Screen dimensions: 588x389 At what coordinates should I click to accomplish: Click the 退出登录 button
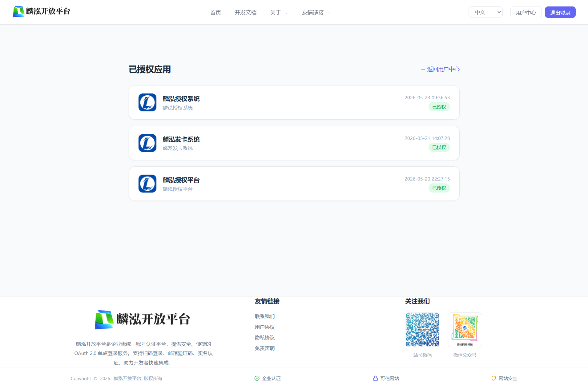560,12
